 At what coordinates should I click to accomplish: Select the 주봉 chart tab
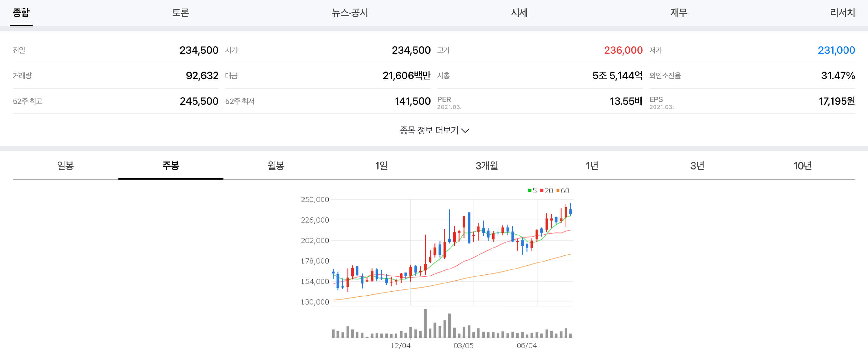click(x=171, y=166)
